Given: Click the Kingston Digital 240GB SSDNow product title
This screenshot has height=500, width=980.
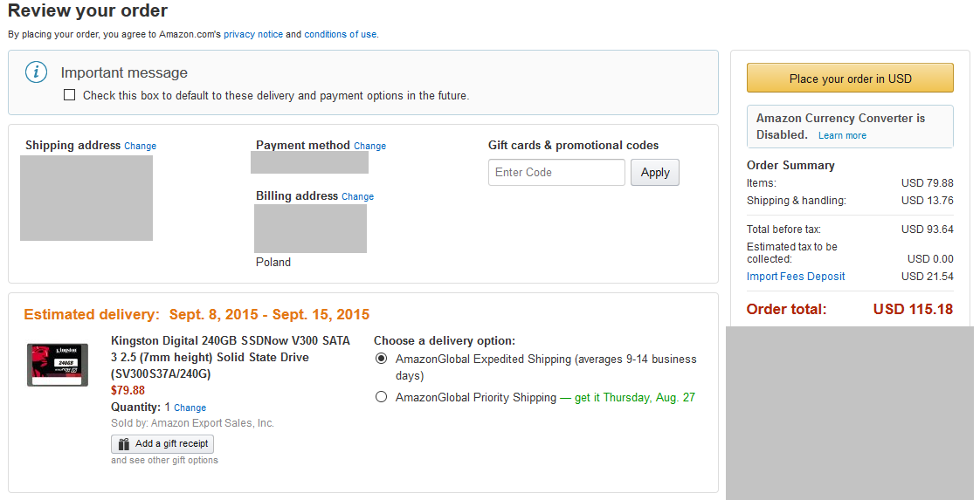Looking at the screenshot, I should point(231,357).
